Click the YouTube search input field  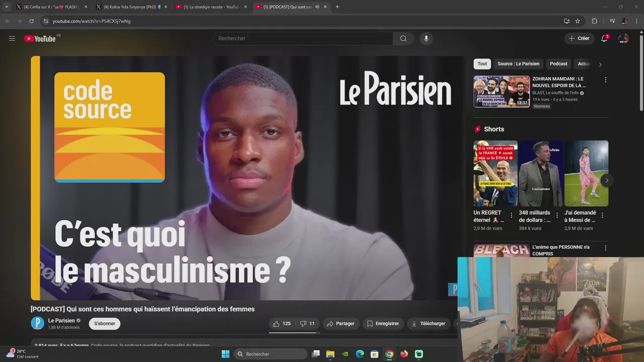(303, 39)
